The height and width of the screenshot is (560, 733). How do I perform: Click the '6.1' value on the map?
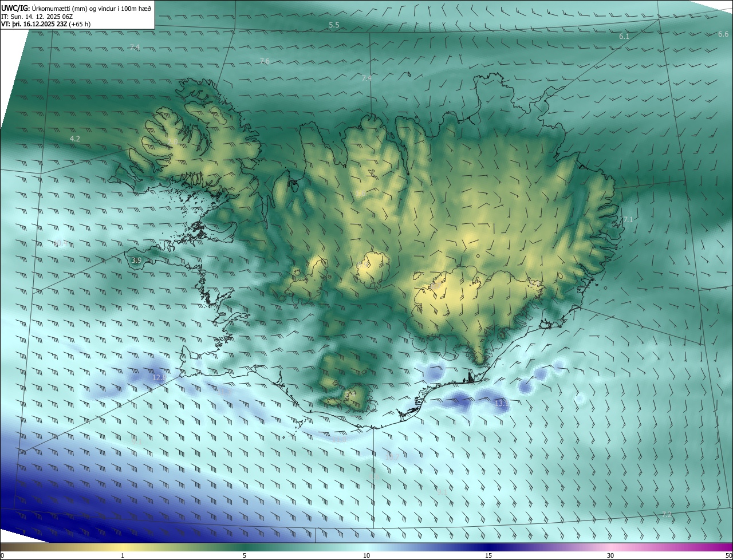click(624, 37)
